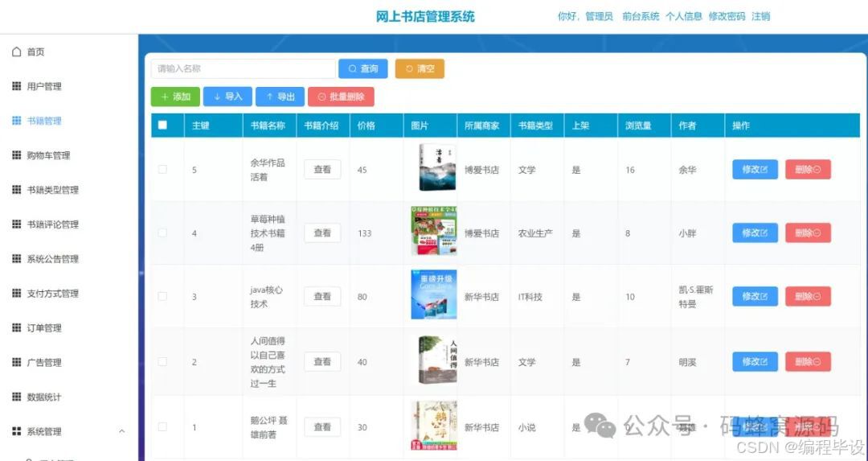Click the 网上书店管理系统 title
The image size is (868, 461).
(425, 16)
